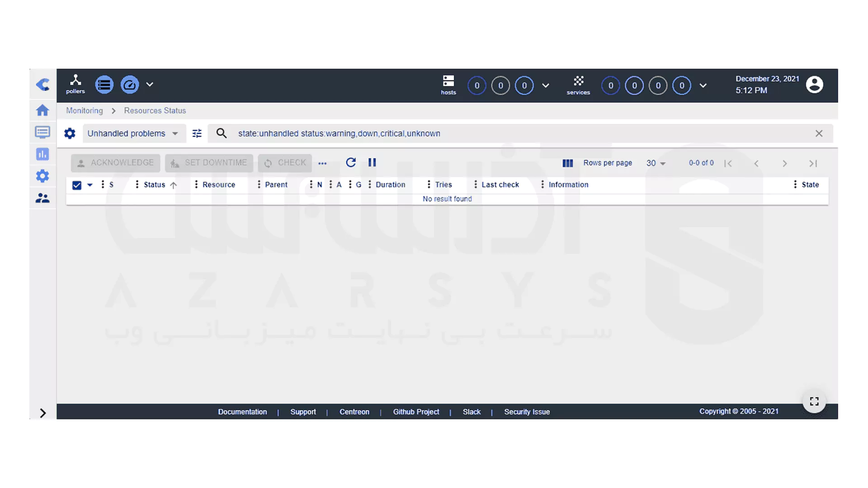The height and width of the screenshot is (488, 868).
Task: Click the hosts icon
Action: click(448, 85)
